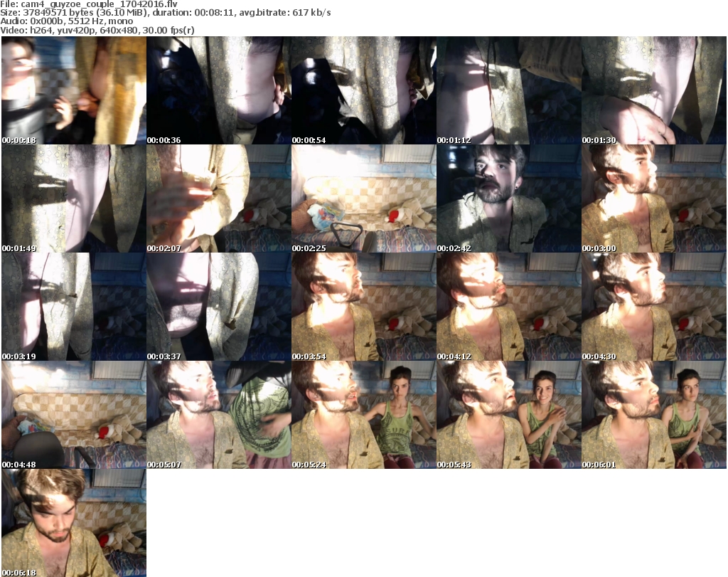This screenshot has height=577, width=728.
Task: Select the frame stamped 00:03:00
Action: 654,198
